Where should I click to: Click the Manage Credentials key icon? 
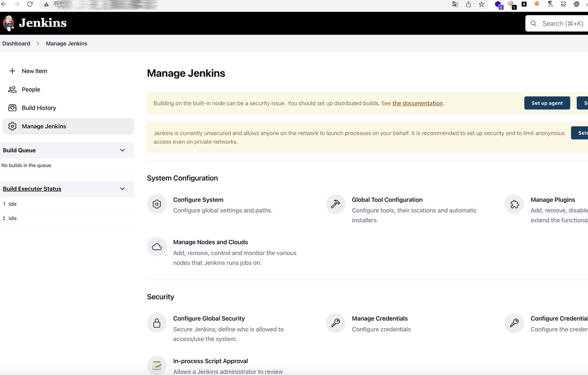click(x=335, y=323)
